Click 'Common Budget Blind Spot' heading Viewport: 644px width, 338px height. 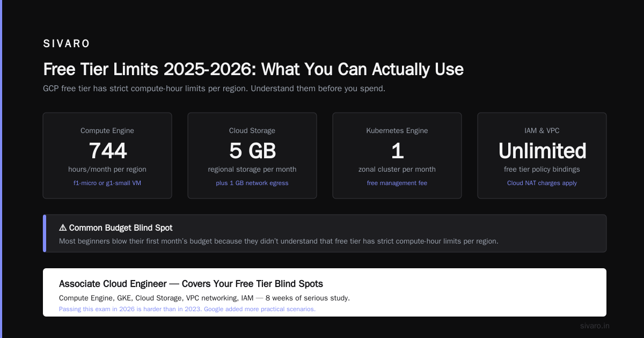[121, 228]
